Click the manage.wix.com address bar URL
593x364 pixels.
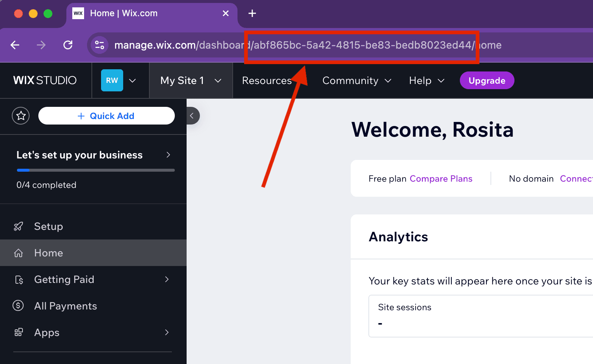(x=308, y=45)
